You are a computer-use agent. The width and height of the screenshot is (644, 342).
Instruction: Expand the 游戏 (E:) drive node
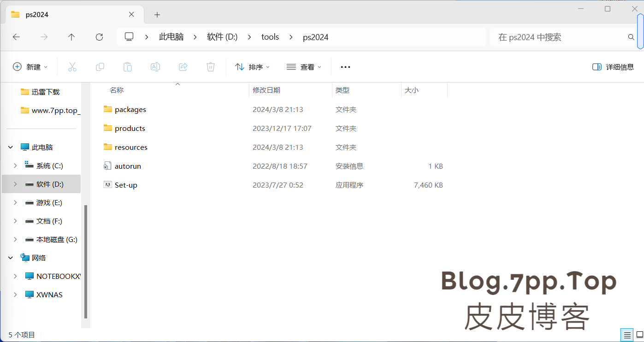[x=15, y=202]
